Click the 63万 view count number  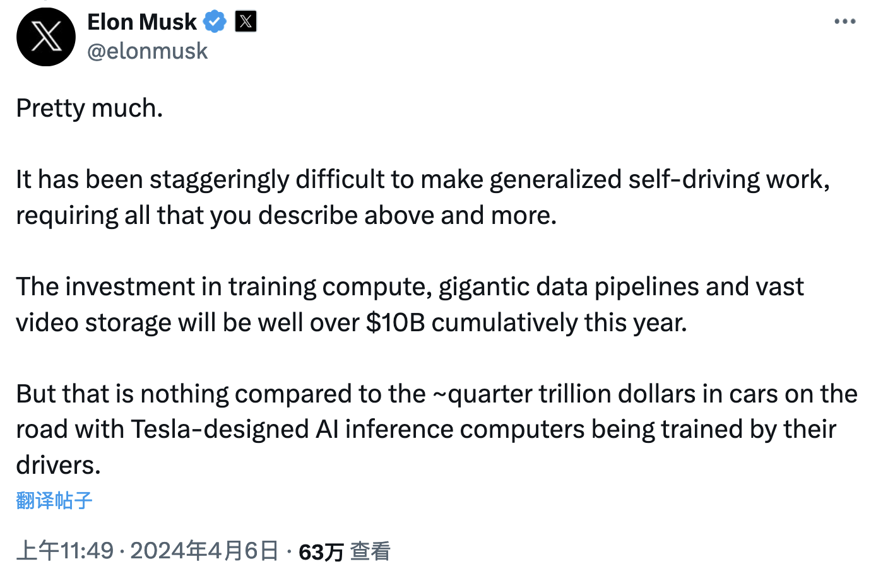[321, 552]
